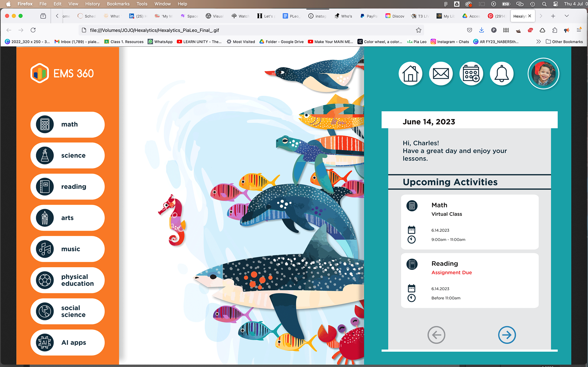Bookmark this page with the star icon
The image size is (588, 367).
pyautogui.click(x=419, y=30)
